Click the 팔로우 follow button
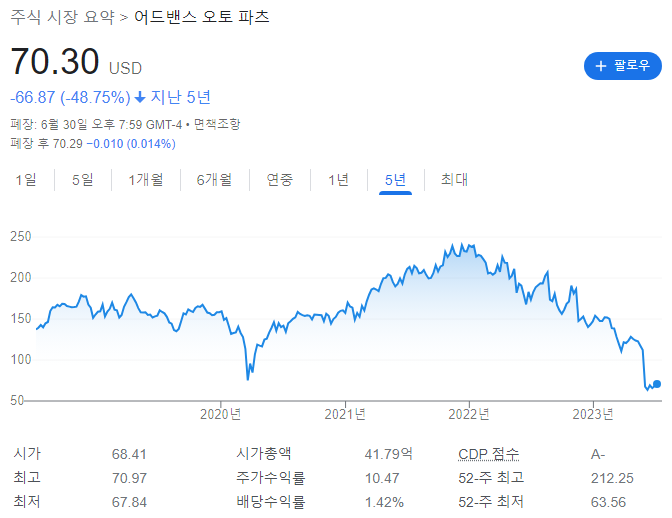The image size is (672, 518). coord(622,66)
